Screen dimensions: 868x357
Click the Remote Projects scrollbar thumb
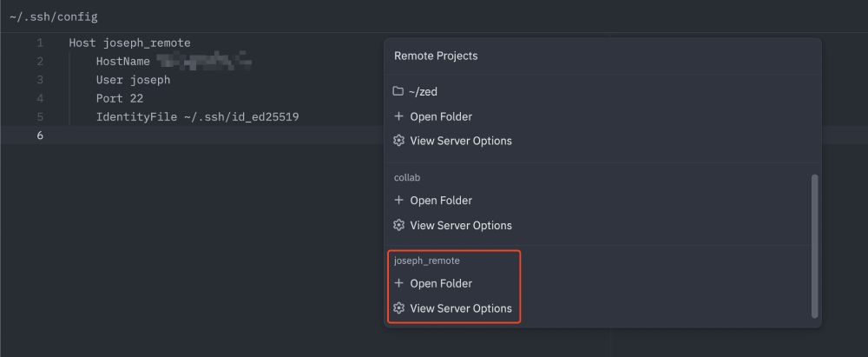814,246
